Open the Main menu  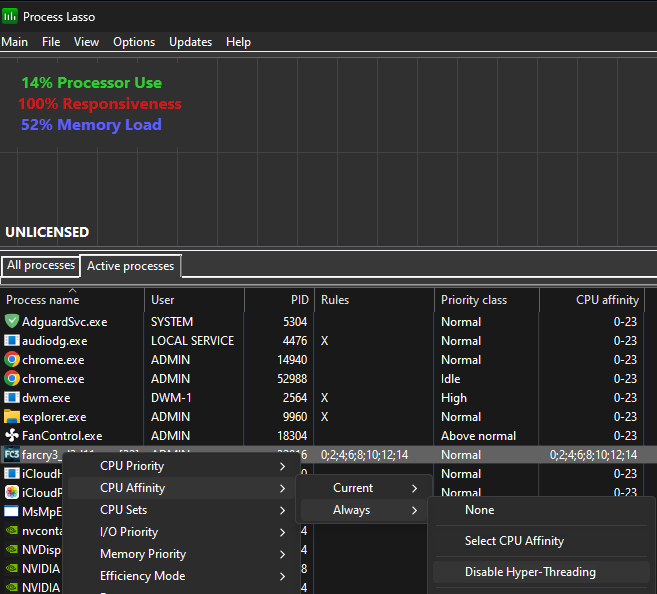pos(15,42)
